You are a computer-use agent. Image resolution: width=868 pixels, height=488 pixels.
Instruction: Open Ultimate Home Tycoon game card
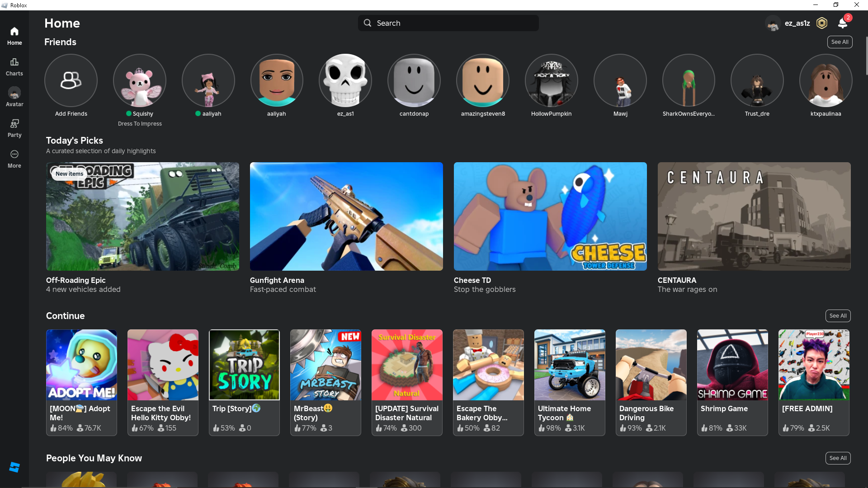click(x=570, y=382)
